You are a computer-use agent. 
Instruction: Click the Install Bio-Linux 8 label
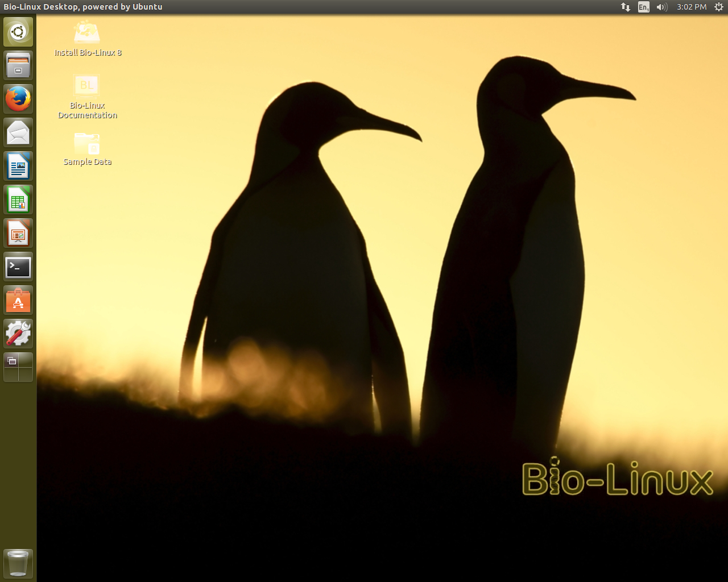pos(88,52)
